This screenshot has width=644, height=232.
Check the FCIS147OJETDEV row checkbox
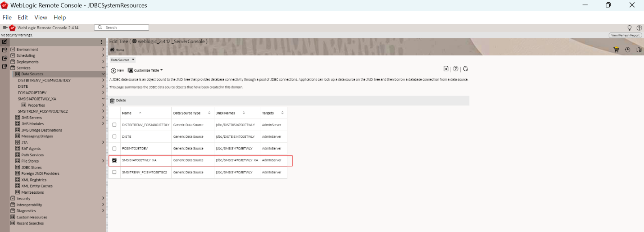pyautogui.click(x=114, y=148)
